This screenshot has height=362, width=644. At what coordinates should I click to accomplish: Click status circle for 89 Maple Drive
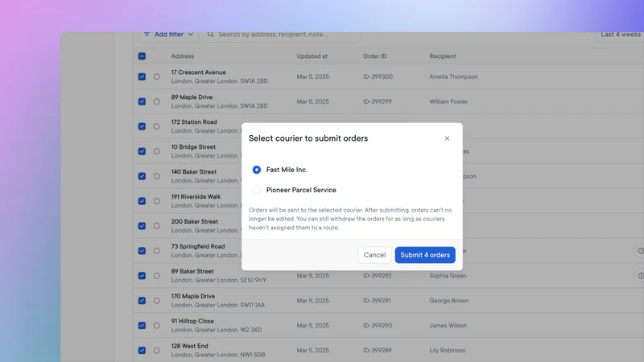pos(156,101)
